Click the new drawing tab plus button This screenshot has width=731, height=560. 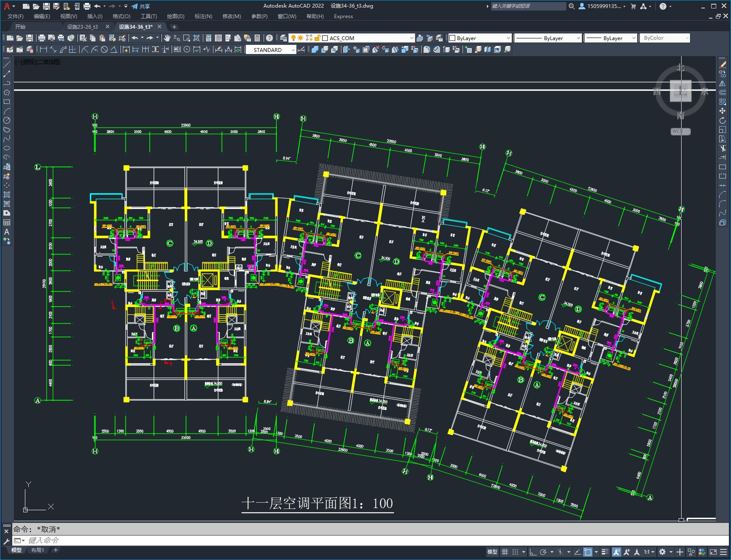tap(174, 27)
